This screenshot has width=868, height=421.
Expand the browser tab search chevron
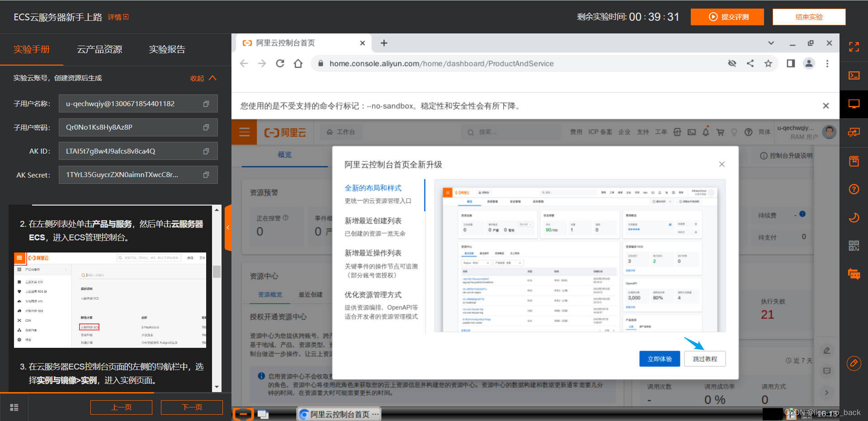pos(771,43)
